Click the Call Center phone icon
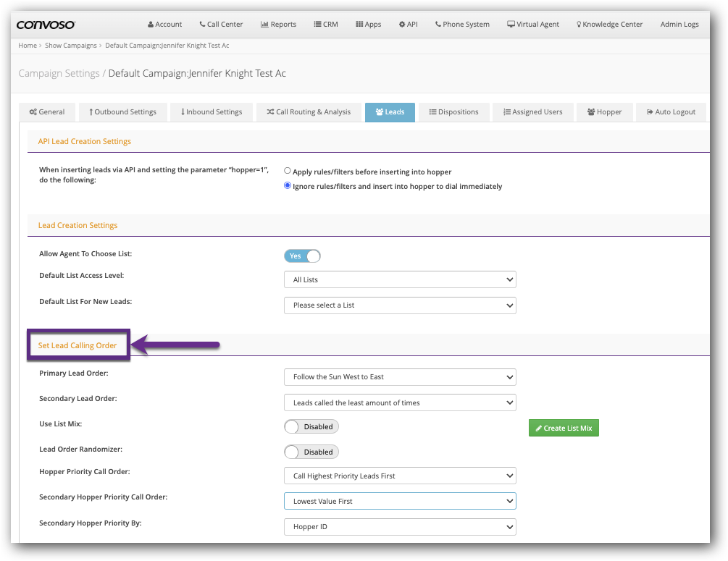 [x=202, y=24]
